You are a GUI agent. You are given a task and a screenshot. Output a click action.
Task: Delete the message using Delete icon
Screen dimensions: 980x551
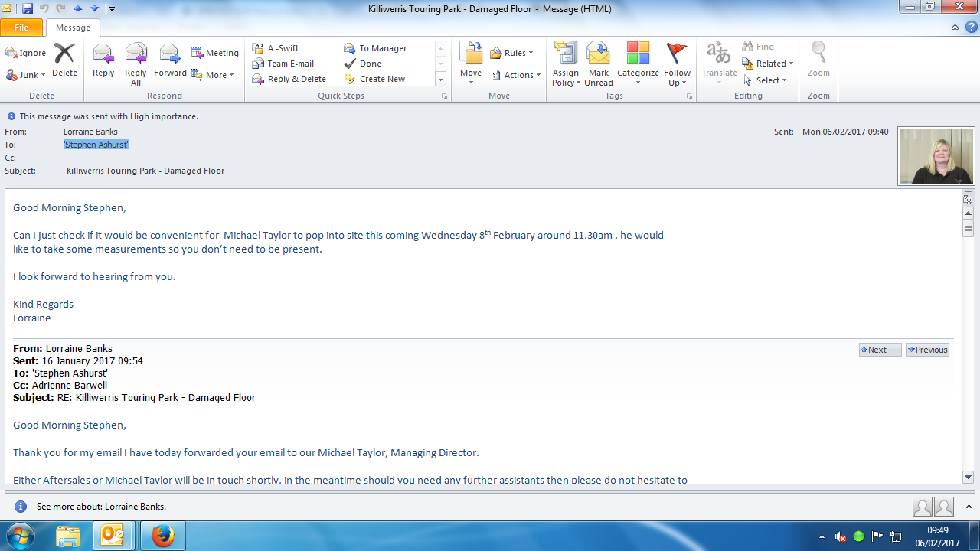[x=64, y=60]
